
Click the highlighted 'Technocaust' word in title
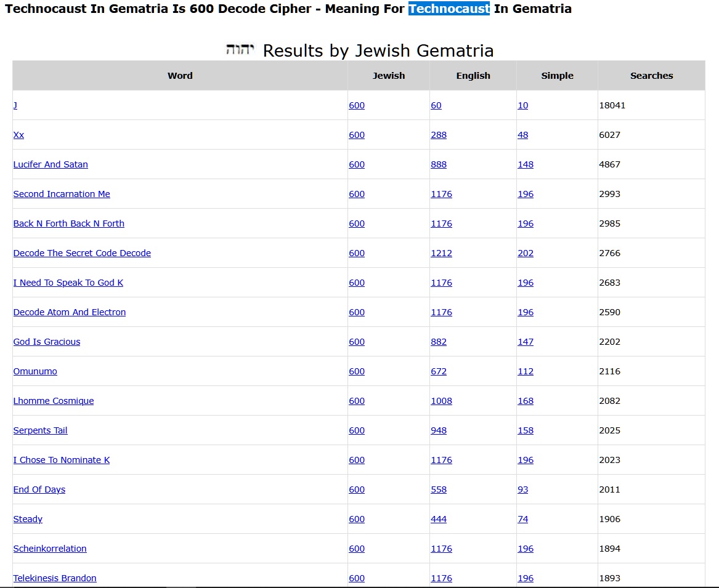click(449, 9)
